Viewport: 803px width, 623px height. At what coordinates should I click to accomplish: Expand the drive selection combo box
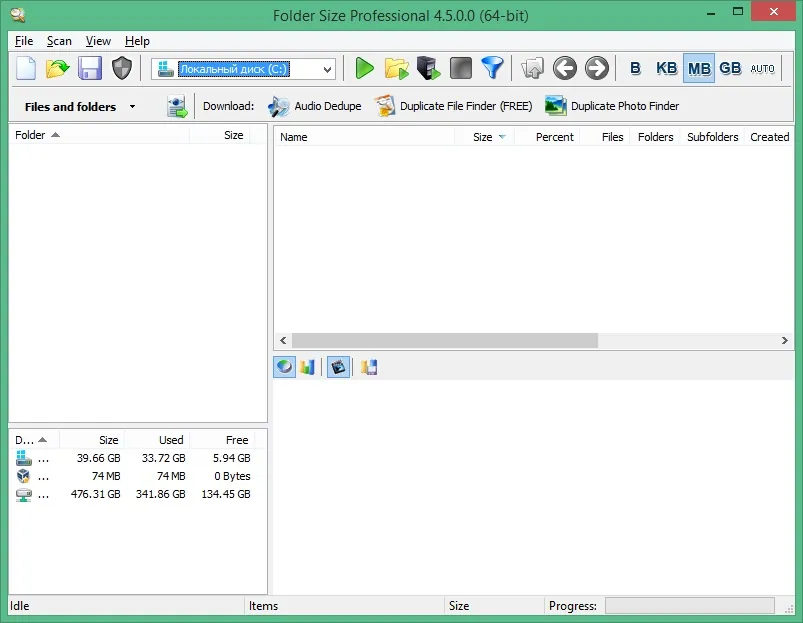point(327,69)
